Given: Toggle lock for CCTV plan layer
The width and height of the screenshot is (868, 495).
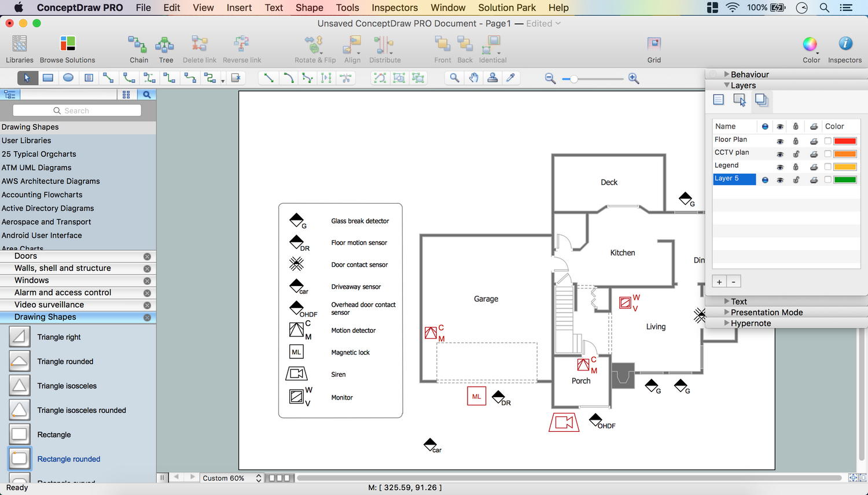Looking at the screenshot, I should (796, 154).
